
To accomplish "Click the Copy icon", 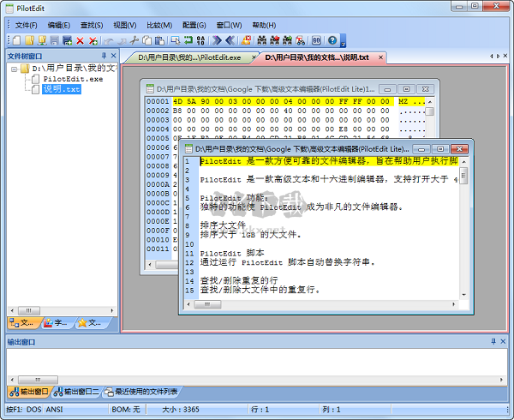I will [x=146, y=40].
